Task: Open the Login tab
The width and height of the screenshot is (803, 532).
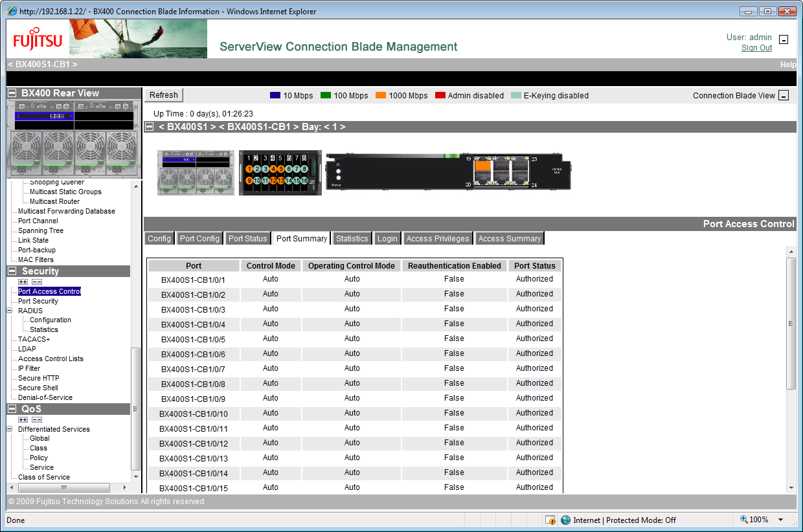Action: 387,239
